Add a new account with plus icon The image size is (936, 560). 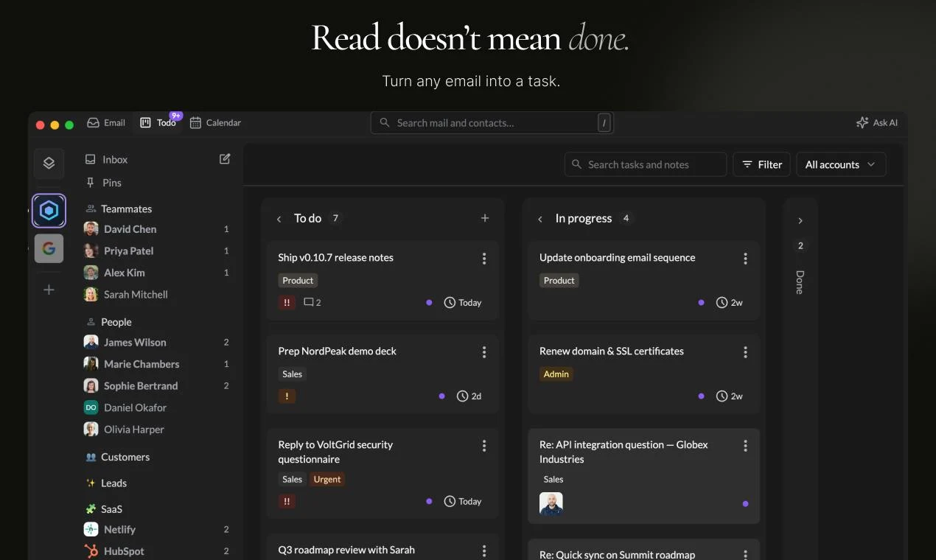tap(49, 290)
